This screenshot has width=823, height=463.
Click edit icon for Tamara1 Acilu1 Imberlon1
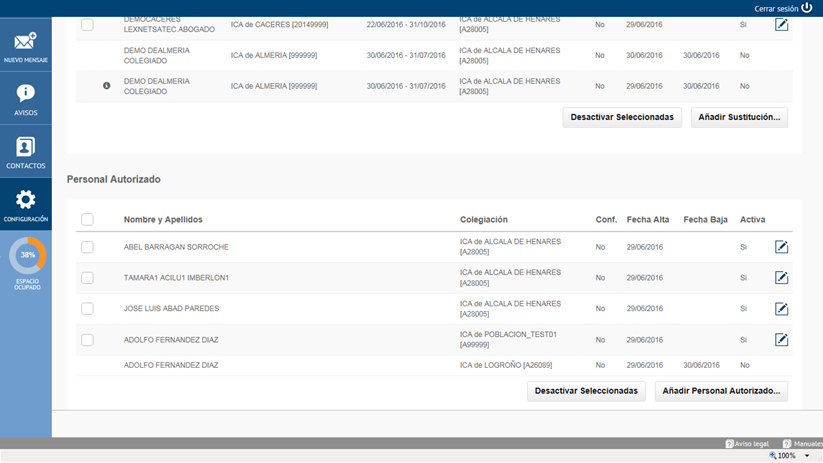tap(782, 278)
